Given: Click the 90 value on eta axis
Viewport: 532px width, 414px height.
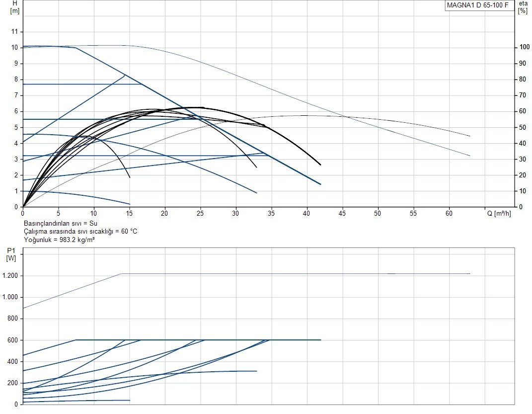Looking at the screenshot, I should point(523,64).
